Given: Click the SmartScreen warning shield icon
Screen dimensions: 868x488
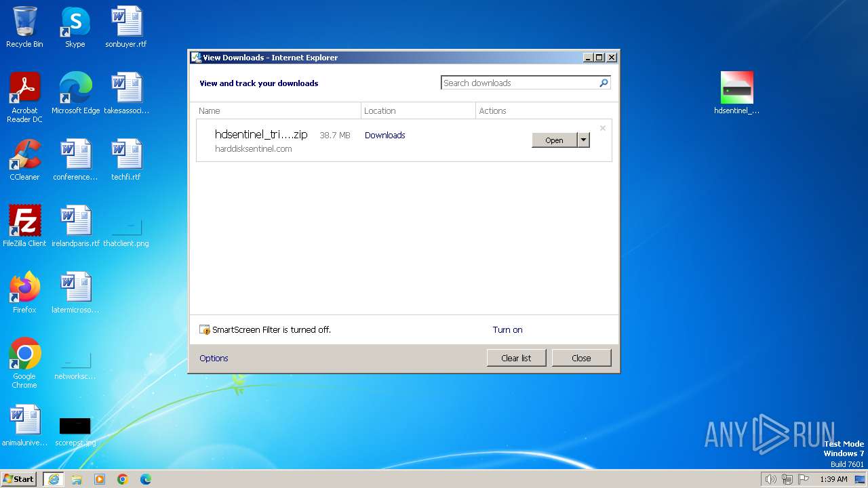Looking at the screenshot, I should click(205, 330).
